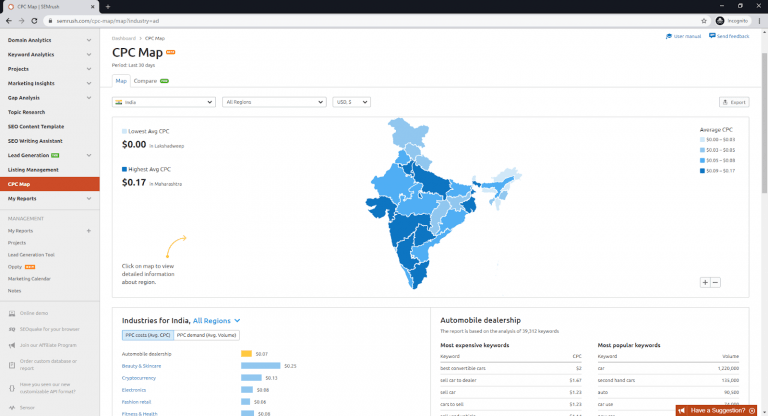
Task: Expand Keyword Analytics menu
Action: 49,54
